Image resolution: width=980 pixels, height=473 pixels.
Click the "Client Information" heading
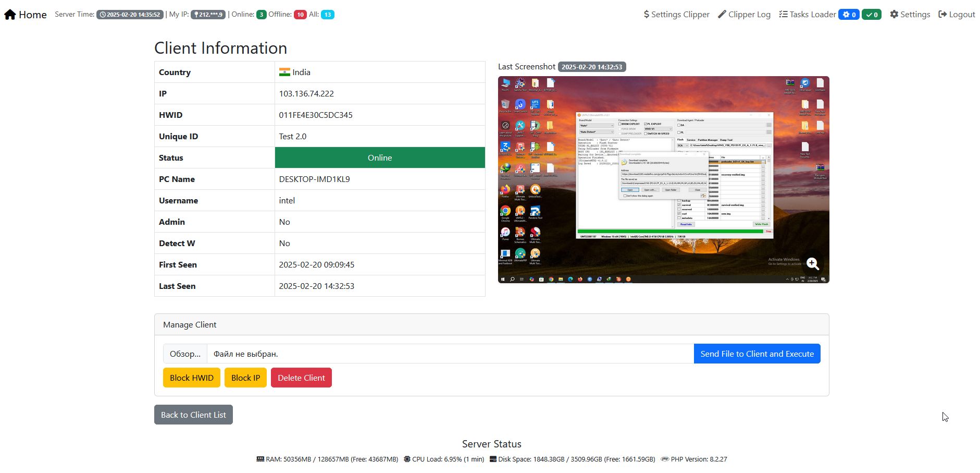click(221, 48)
